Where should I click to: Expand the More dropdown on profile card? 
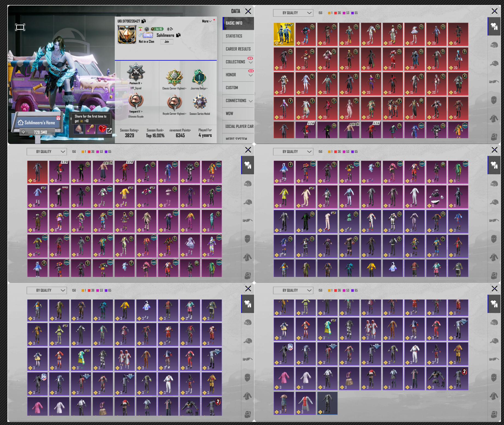point(207,21)
